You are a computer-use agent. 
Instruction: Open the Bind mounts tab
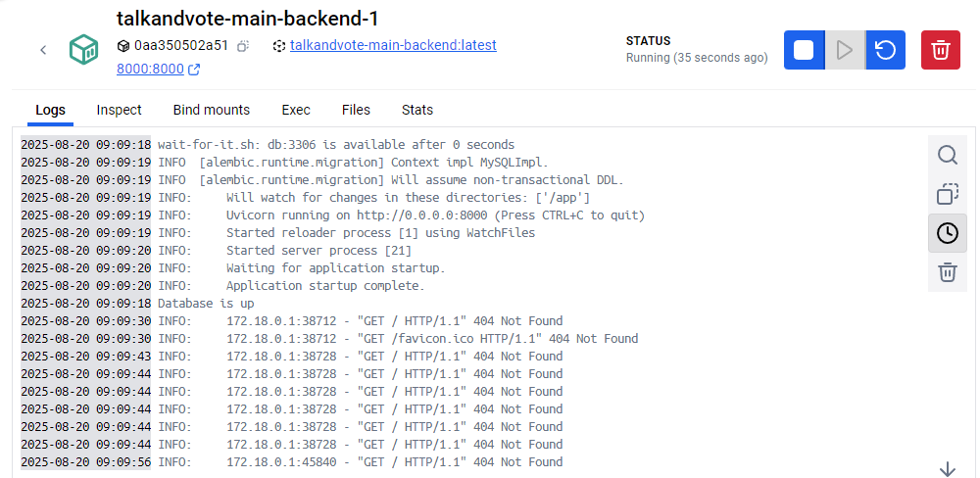pyautogui.click(x=212, y=110)
